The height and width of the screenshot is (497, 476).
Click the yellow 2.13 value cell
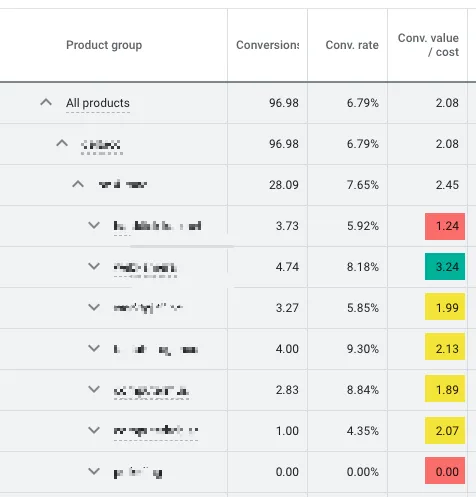[x=445, y=347]
